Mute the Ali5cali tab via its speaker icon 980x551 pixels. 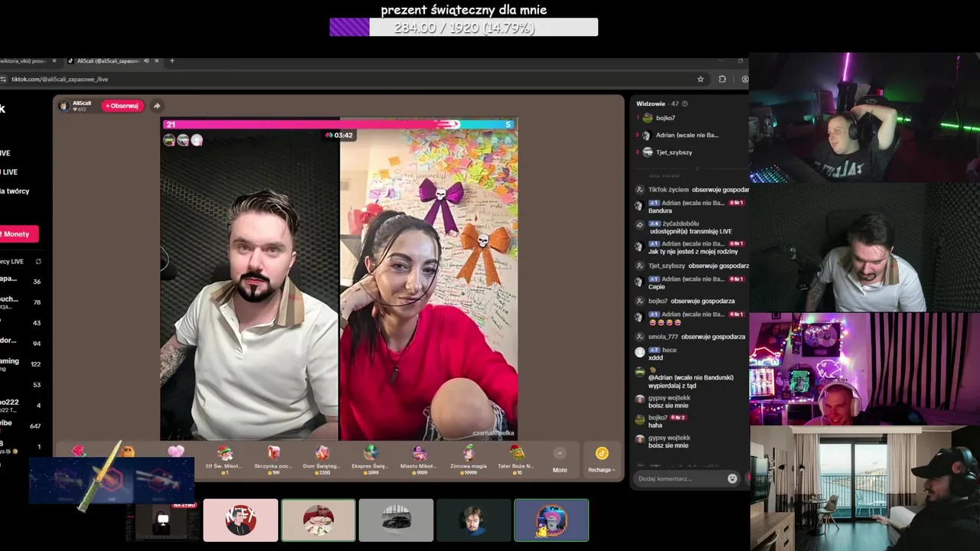pyautogui.click(x=146, y=60)
